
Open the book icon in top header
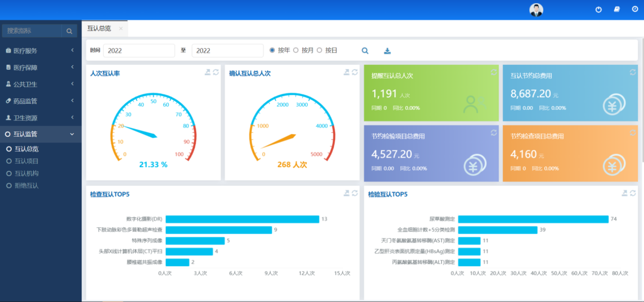[x=617, y=9]
